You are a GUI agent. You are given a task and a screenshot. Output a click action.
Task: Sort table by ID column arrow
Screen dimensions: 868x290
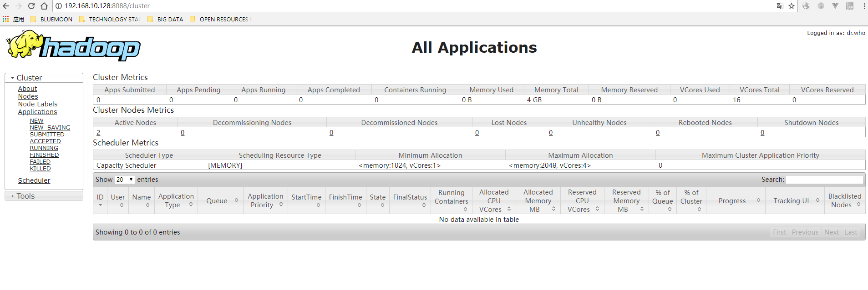click(100, 205)
